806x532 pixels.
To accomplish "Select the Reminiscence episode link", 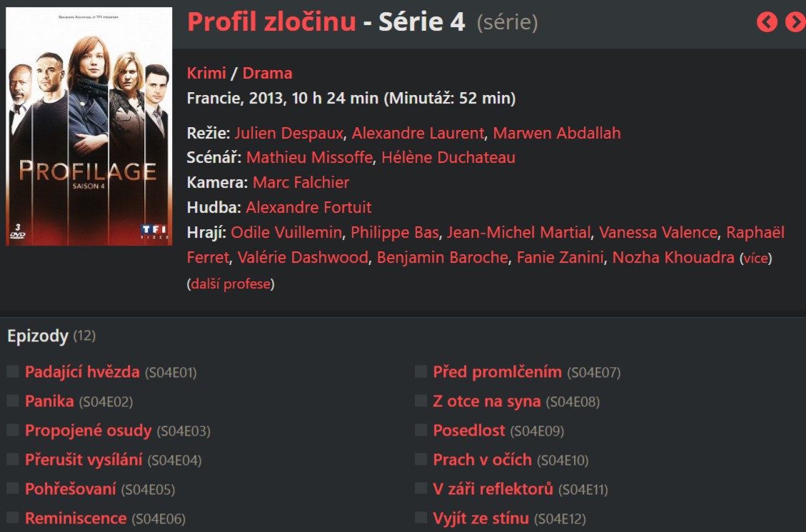I will (76, 518).
